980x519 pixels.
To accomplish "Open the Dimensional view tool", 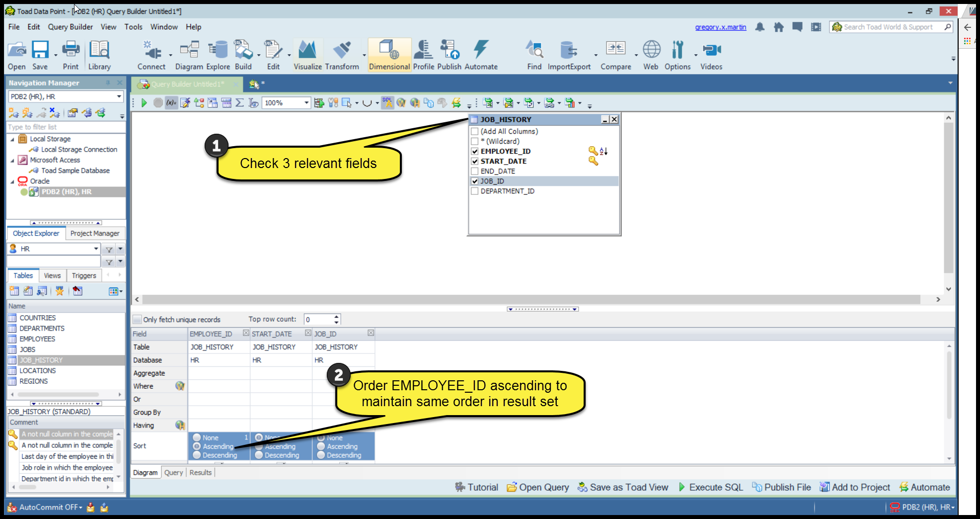I will coord(389,55).
